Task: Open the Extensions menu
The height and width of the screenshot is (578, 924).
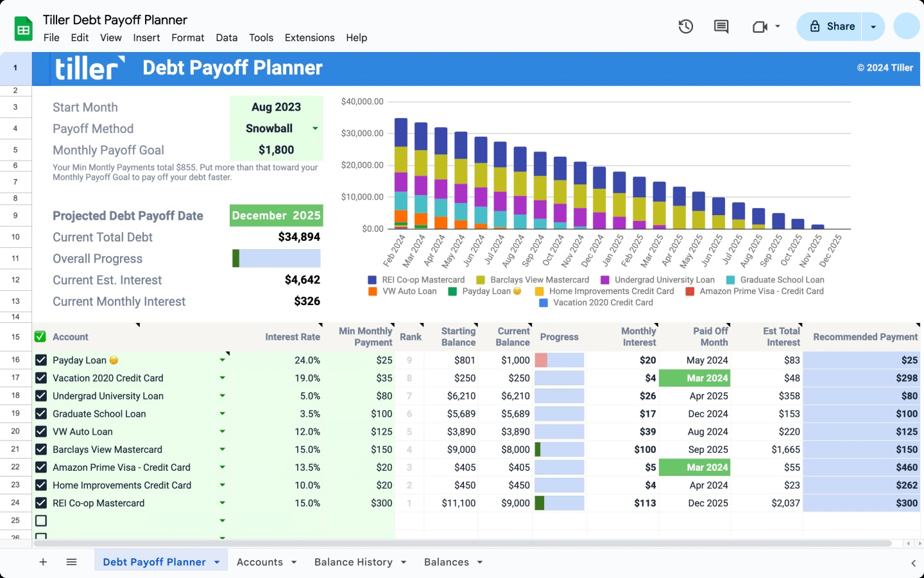Action: coord(309,38)
